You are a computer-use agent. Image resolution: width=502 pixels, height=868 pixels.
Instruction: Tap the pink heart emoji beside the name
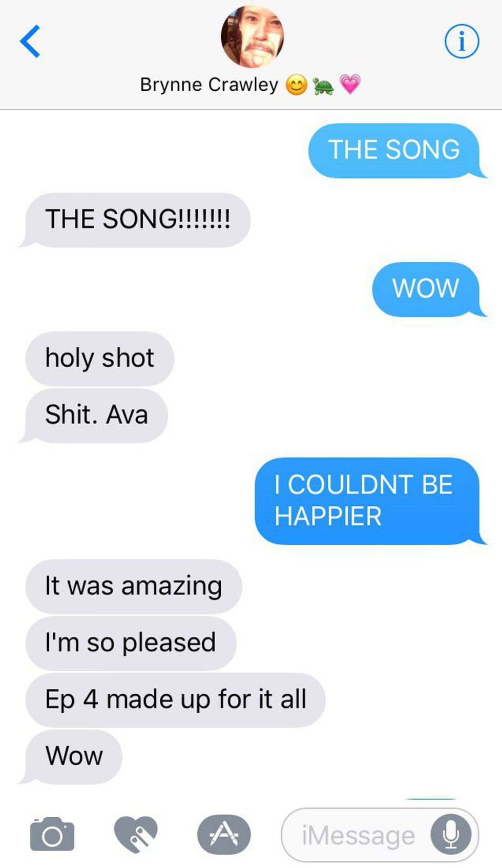[x=350, y=85]
